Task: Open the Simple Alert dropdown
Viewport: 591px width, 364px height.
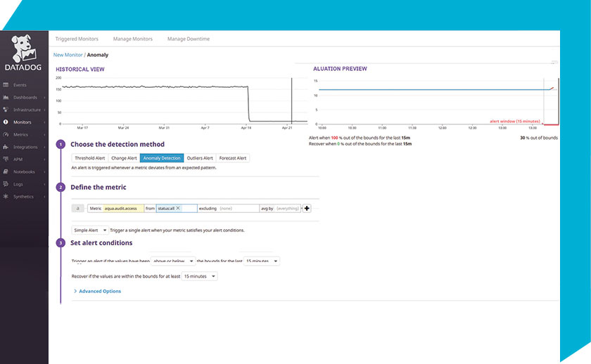Action: 90,230
